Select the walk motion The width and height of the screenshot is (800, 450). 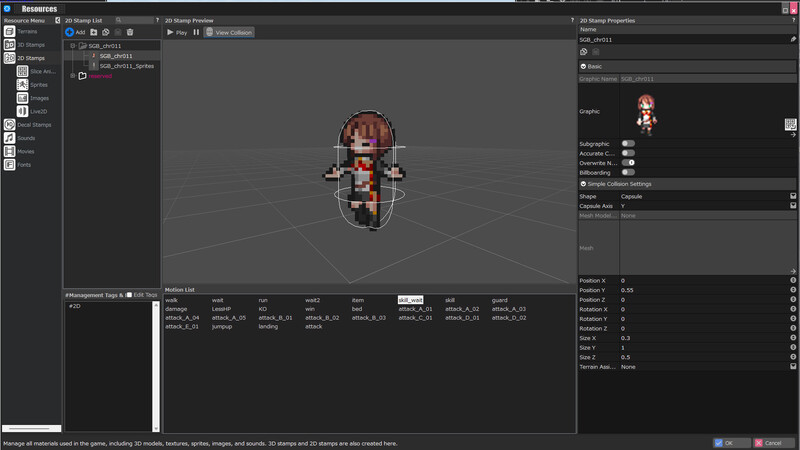tap(171, 300)
